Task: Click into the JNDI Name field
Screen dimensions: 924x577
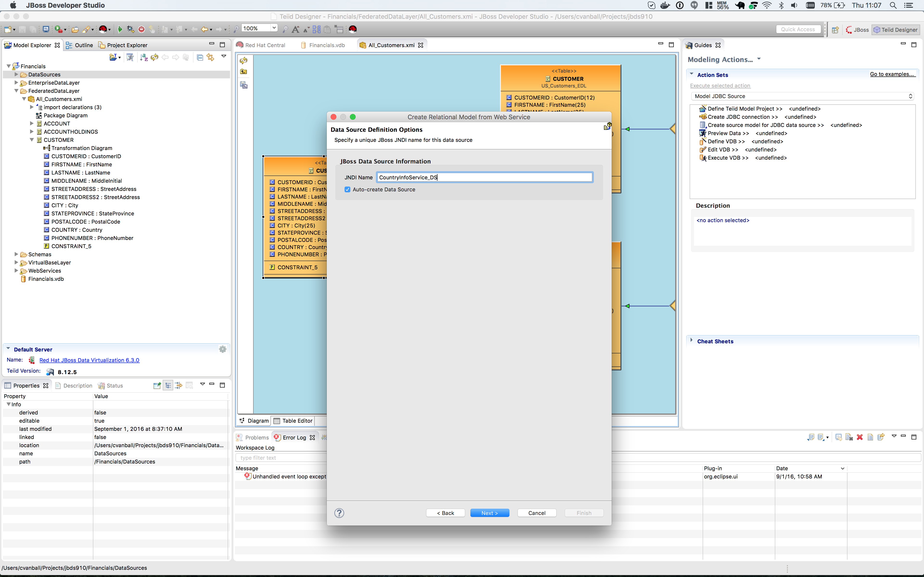Action: [484, 177]
